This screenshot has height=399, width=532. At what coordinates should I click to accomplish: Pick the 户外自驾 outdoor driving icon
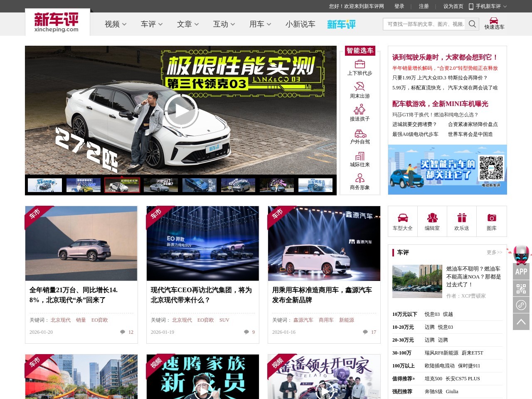click(x=360, y=133)
